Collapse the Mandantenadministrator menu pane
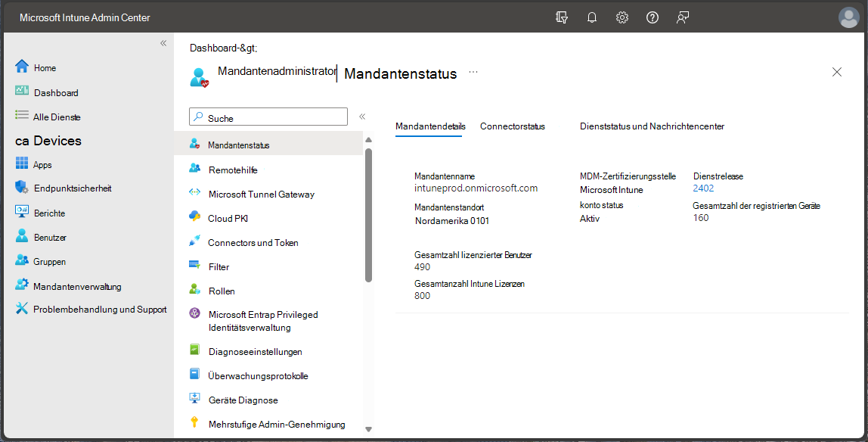Viewport: 868px width, 442px height. (362, 117)
